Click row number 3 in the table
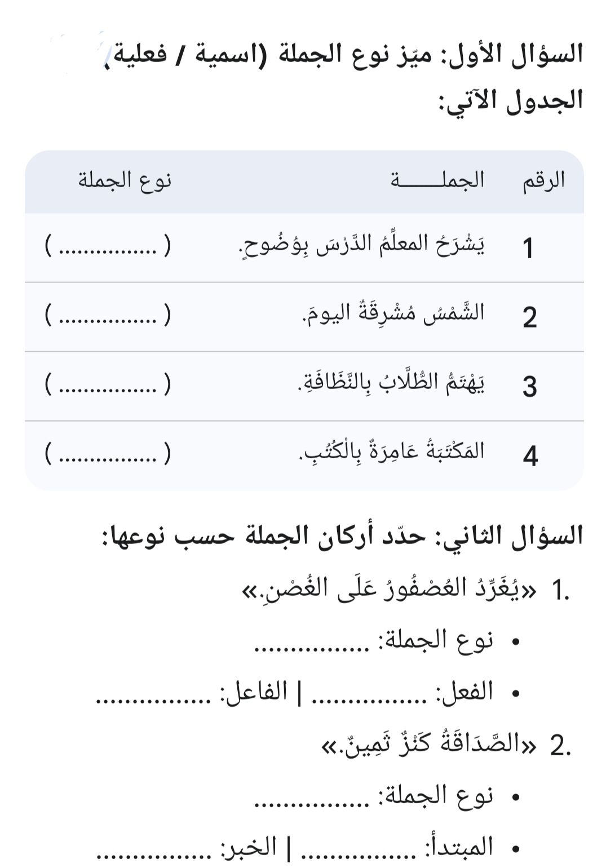The width and height of the screenshot is (606, 868). (x=530, y=387)
